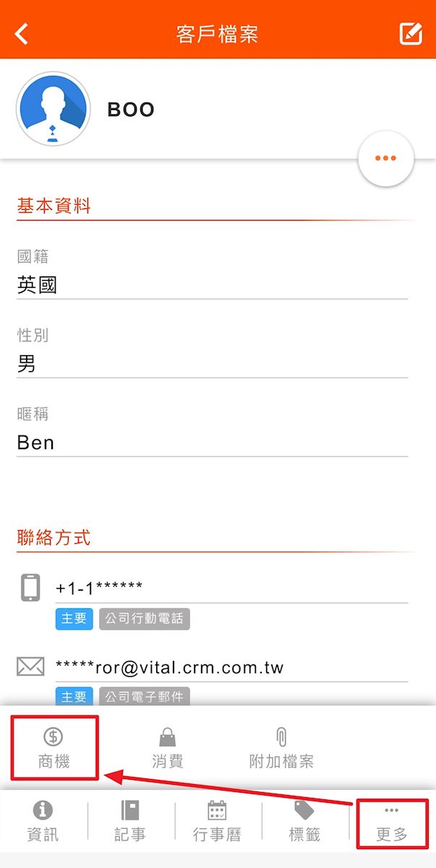This screenshot has height=868, width=436.
Task: Tap the mobile phone icon
Action: click(x=30, y=587)
